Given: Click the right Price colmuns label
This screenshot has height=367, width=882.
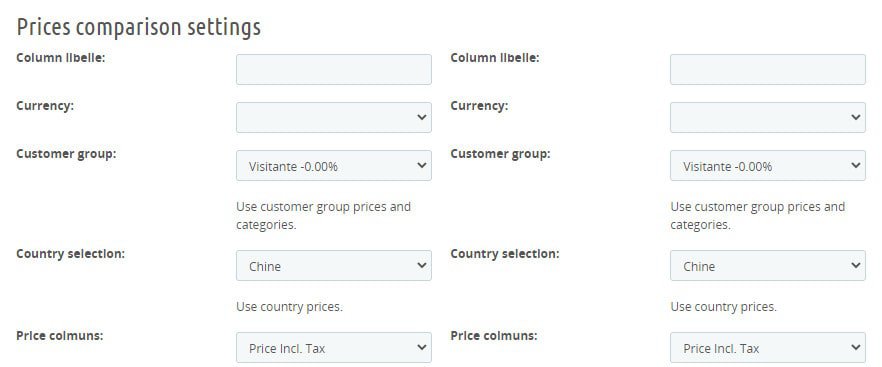Looking at the screenshot, I should 494,335.
